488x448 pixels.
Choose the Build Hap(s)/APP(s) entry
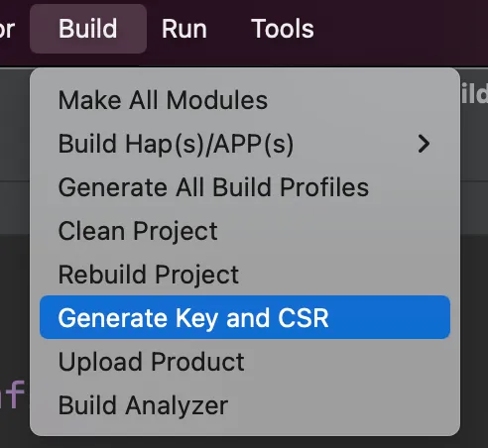(x=245, y=144)
